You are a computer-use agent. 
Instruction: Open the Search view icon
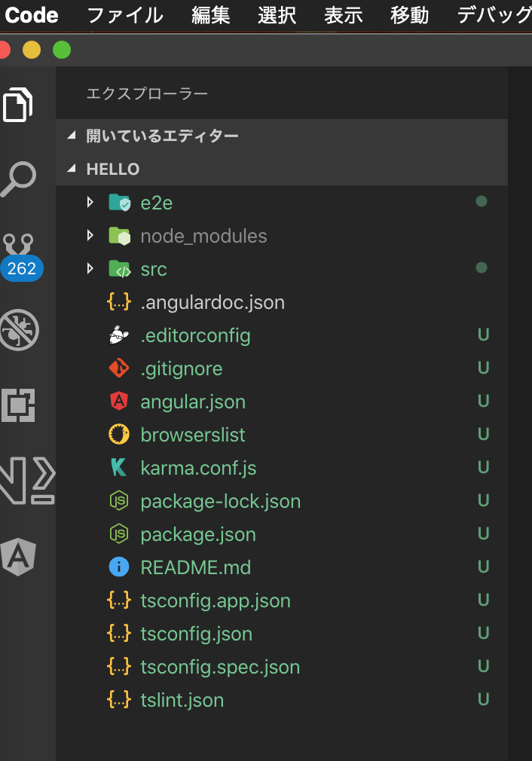point(18,179)
